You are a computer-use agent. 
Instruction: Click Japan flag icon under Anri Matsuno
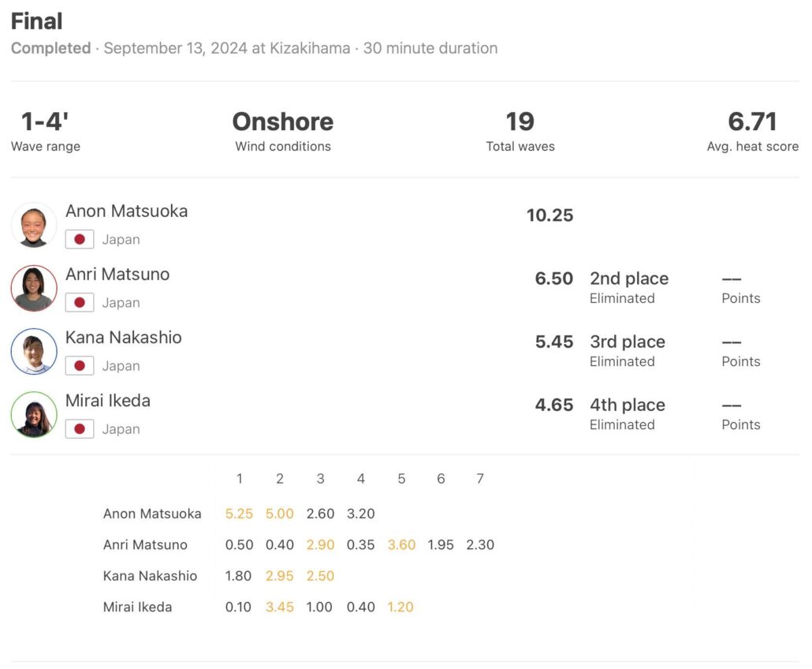point(80,303)
